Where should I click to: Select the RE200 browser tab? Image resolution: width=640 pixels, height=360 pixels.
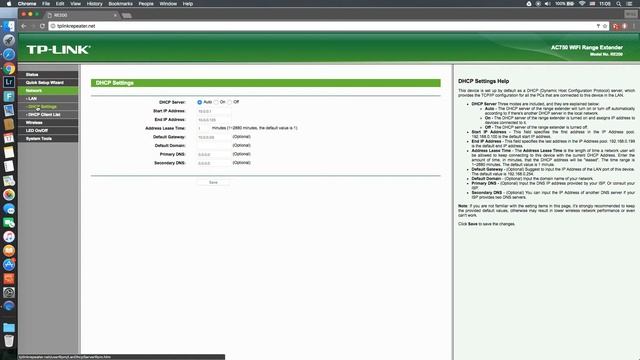[82, 15]
